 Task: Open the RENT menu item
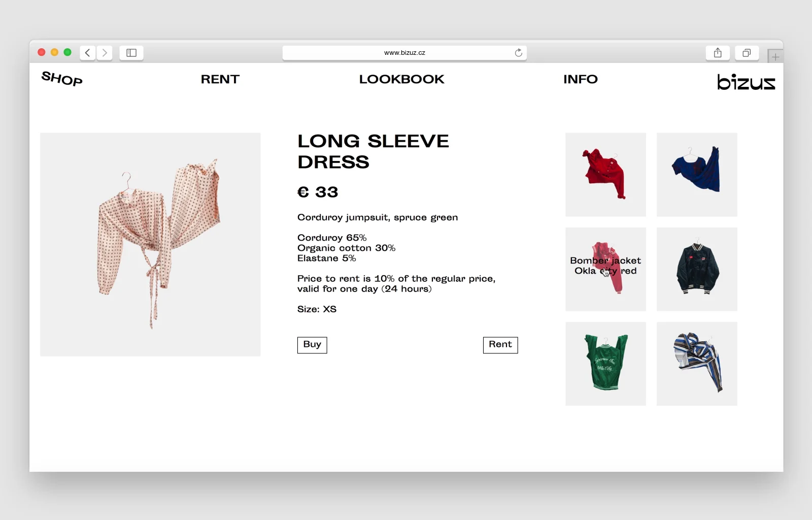(220, 79)
